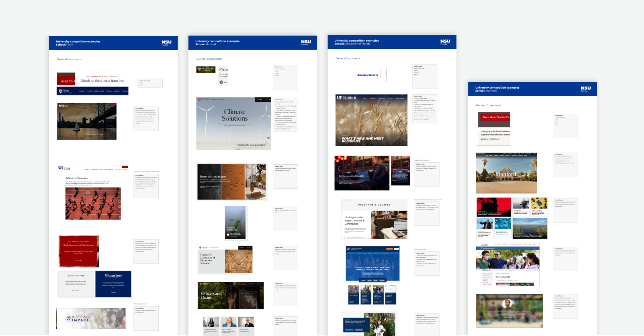Click the Penn shield logo above Athletics & Recreation
This screenshot has height=336, width=644.
click(x=64, y=168)
